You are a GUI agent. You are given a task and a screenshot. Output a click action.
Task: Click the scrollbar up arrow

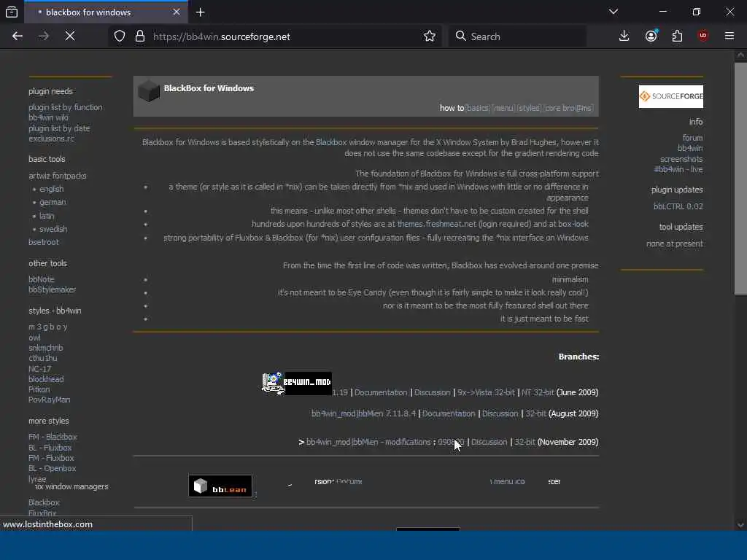(740, 55)
